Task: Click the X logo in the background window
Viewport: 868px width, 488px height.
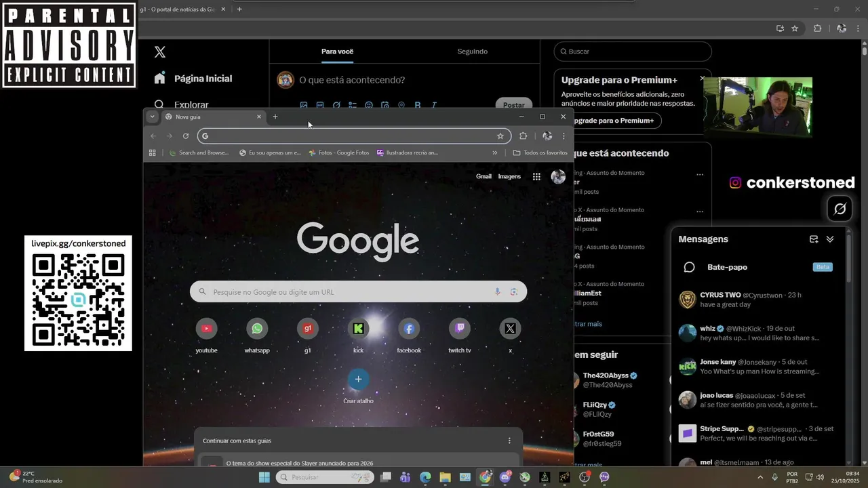Action: pyautogui.click(x=160, y=52)
